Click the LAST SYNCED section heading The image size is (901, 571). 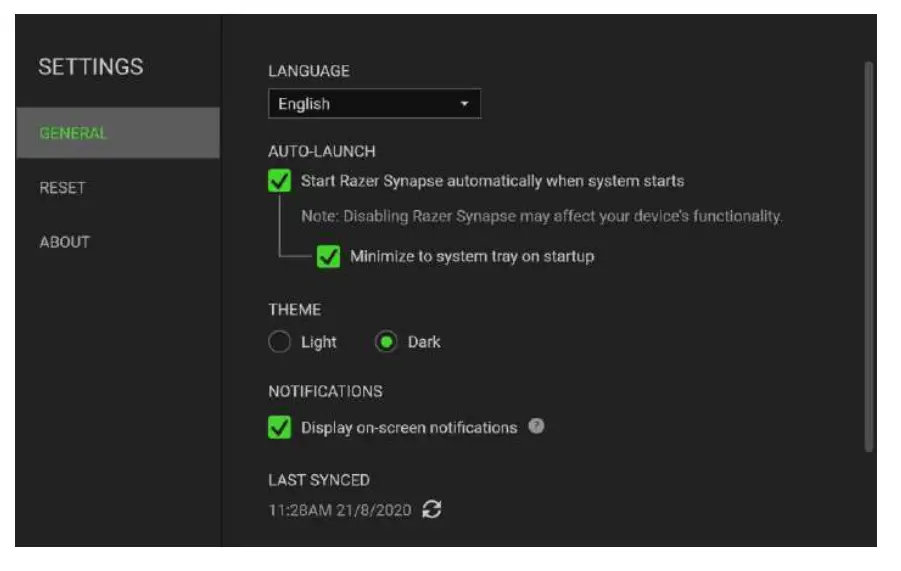coord(319,480)
